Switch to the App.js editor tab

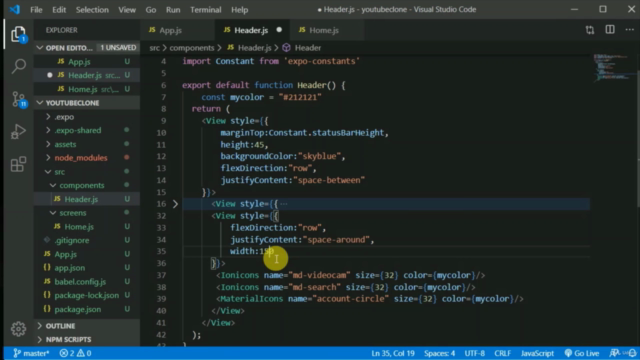(x=177, y=30)
